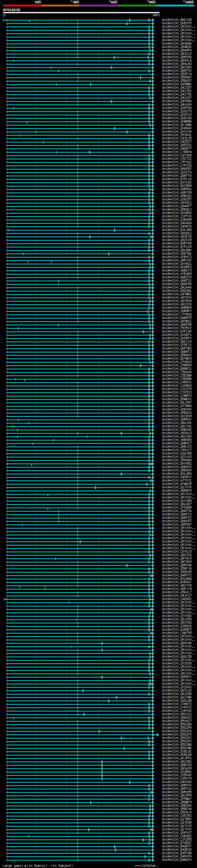Select hit label UniRef100_Q2HTU3
The width and height of the screenshot is (197, 868).
pyautogui.click(x=177, y=115)
